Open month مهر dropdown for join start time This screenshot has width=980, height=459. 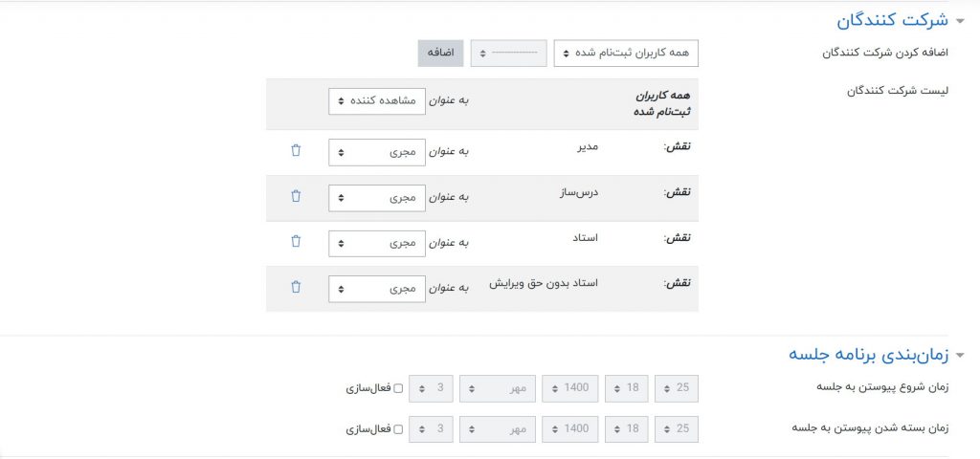[497, 389]
